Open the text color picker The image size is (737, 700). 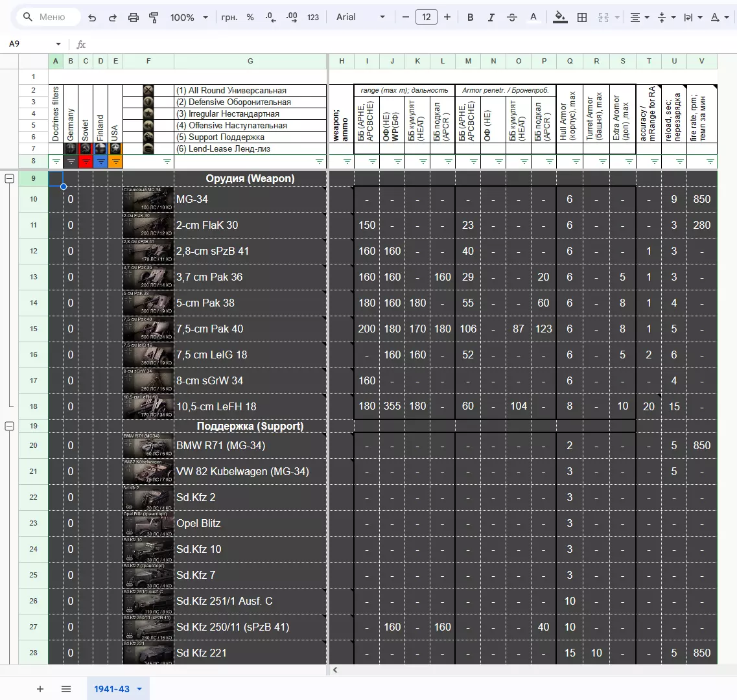[533, 17]
